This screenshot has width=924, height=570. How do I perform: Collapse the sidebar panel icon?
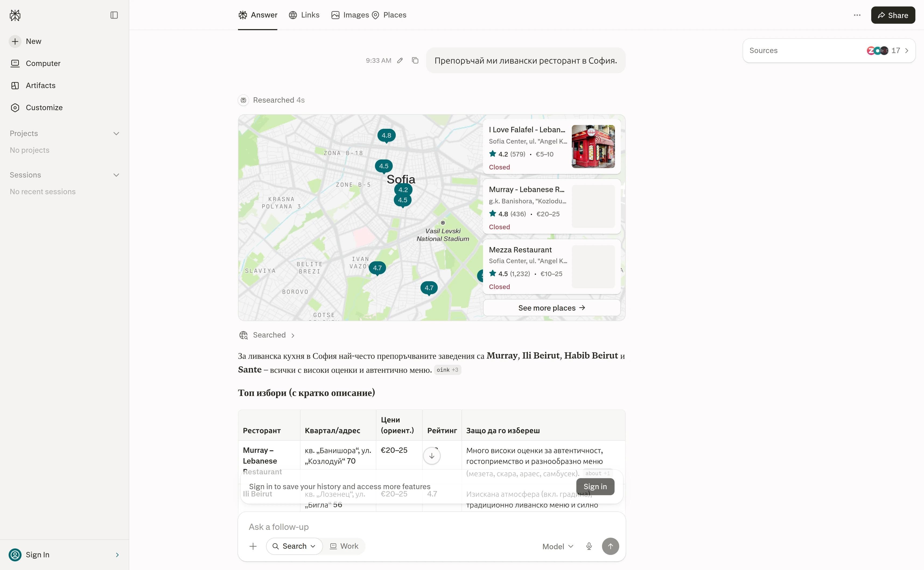pyautogui.click(x=114, y=15)
